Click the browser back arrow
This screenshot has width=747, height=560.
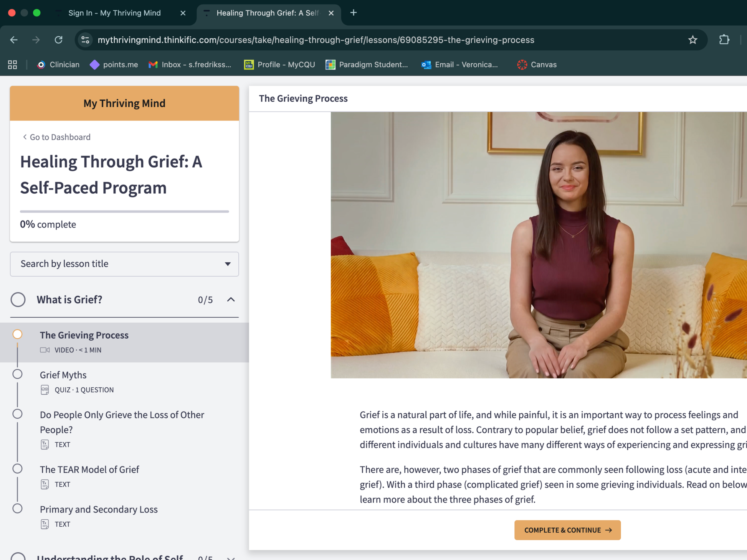pos(14,40)
